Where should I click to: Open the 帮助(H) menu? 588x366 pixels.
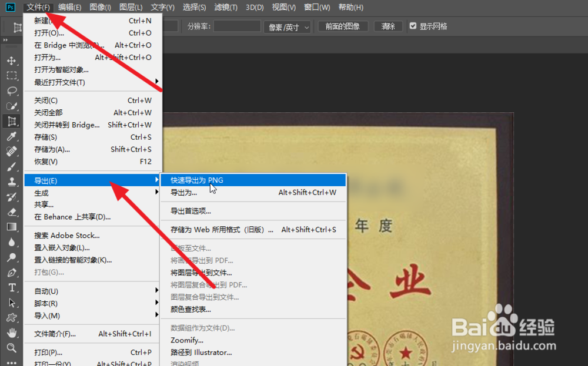[x=350, y=7]
